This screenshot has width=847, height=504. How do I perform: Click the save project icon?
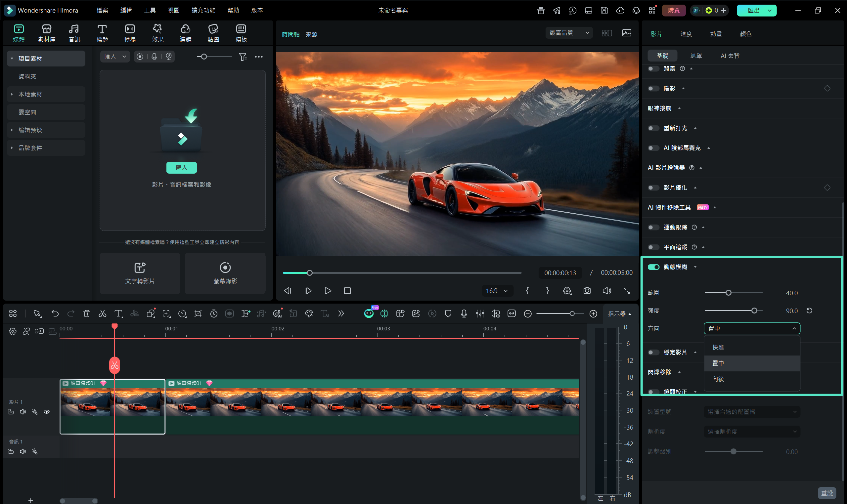604,10
